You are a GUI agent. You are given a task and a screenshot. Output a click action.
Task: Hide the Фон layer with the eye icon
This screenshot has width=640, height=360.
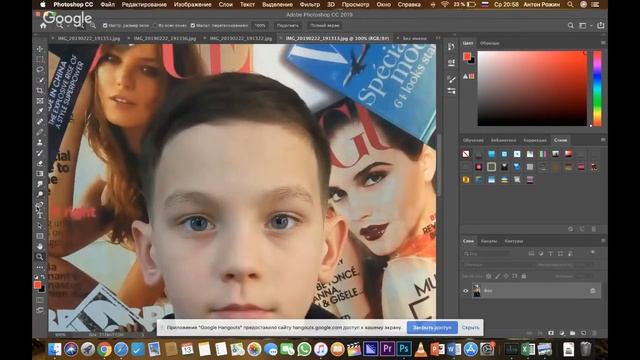465,291
